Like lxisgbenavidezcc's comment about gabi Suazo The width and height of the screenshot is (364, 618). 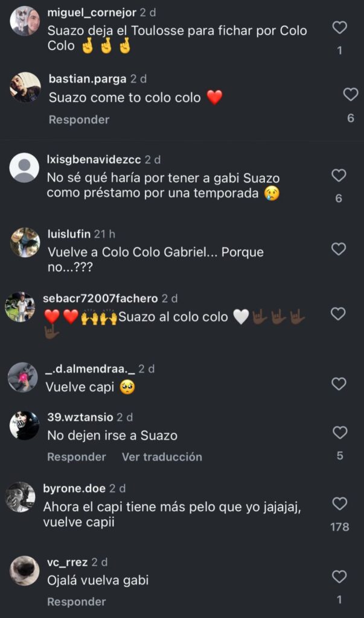click(x=339, y=176)
